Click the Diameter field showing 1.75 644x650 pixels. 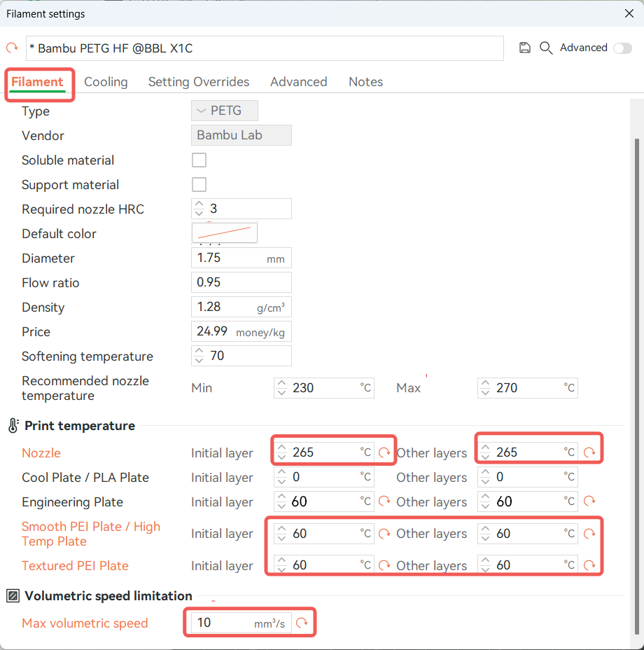point(241,258)
